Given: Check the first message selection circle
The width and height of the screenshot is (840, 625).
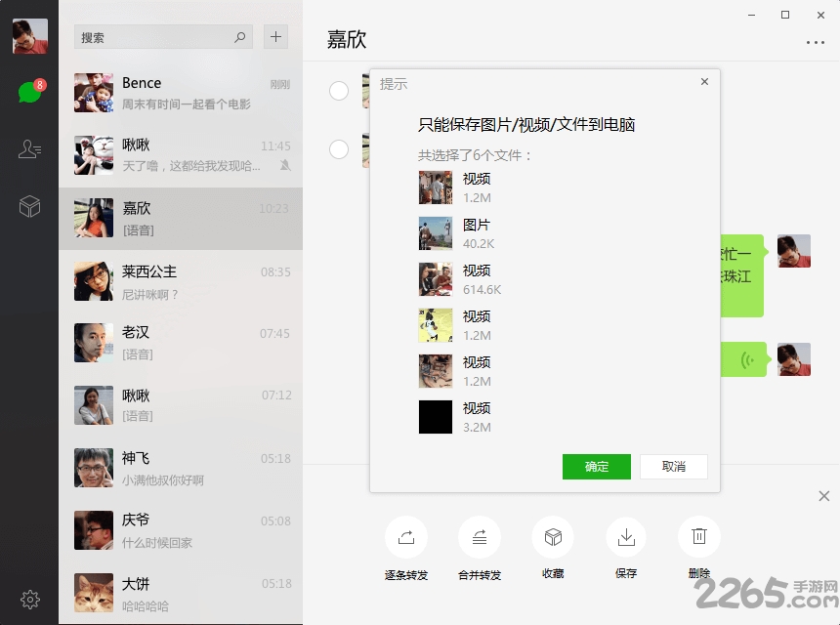Looking at the screenshot, I should pos(339,91).
